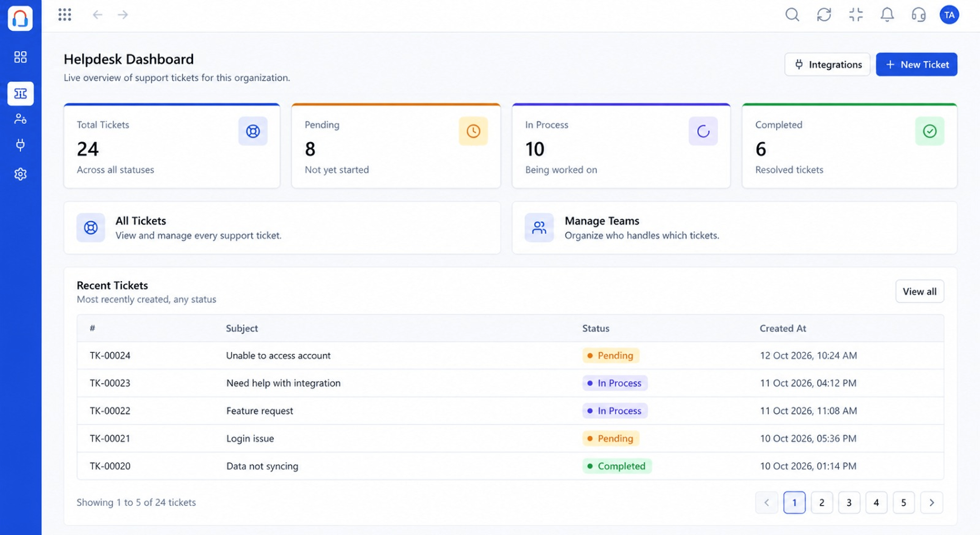Go to pagination page 5
980x535 pixels.
(903, 502)
